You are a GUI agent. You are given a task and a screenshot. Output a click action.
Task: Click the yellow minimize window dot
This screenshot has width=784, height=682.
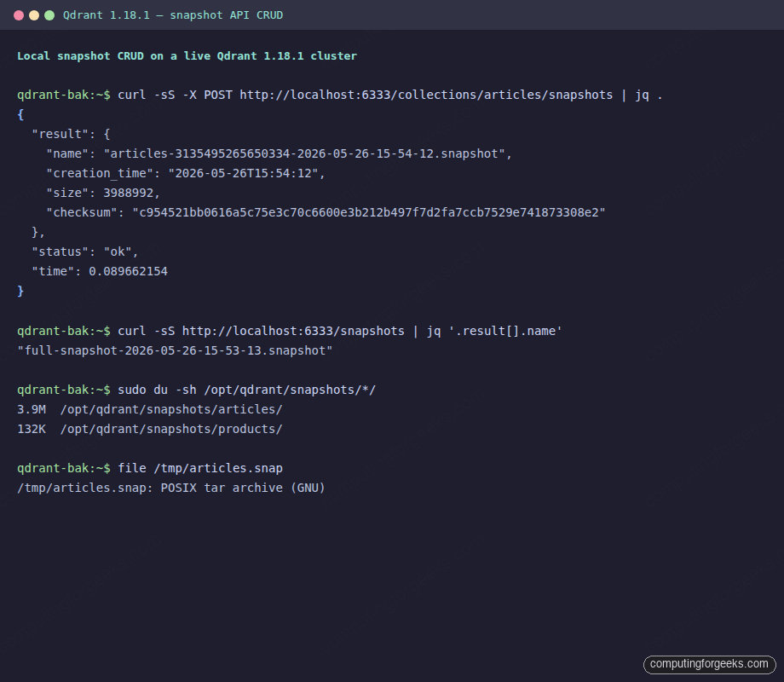click(34, 15)
